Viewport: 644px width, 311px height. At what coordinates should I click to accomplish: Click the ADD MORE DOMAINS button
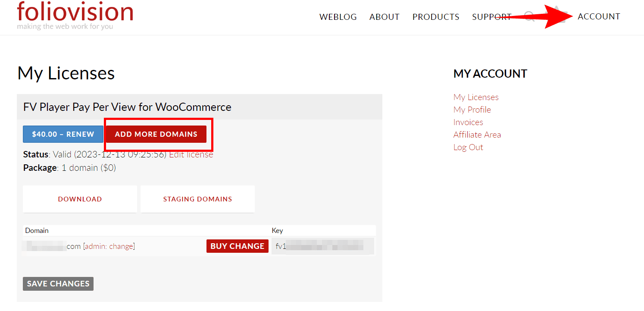pyautogui.click(x=156, y=134)
